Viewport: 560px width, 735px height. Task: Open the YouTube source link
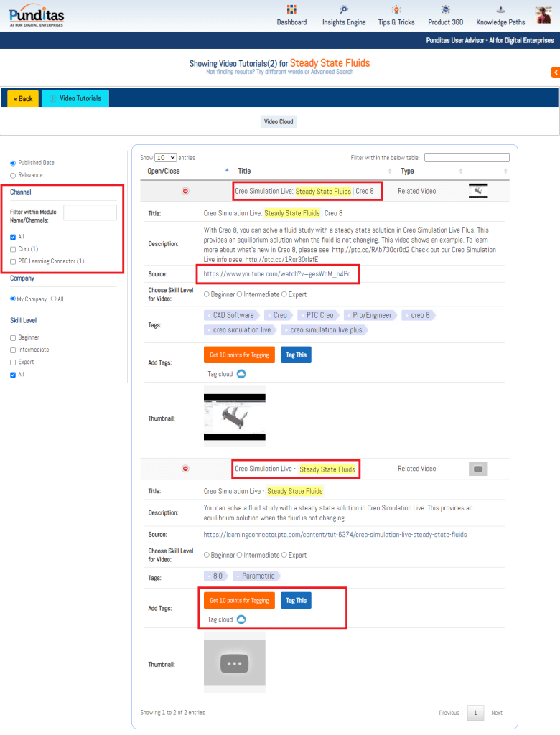coord(277,274)
